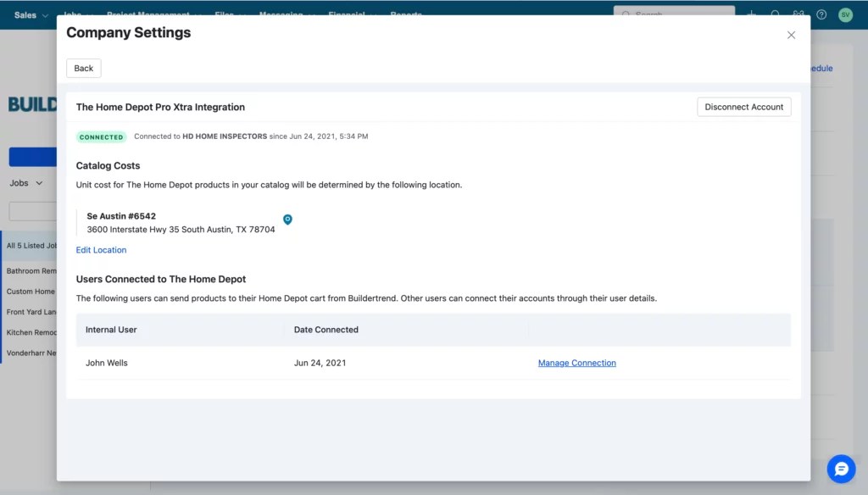Click the John Wells user cell
Screen dimensions: 868x495
click(x=106, y=363)
